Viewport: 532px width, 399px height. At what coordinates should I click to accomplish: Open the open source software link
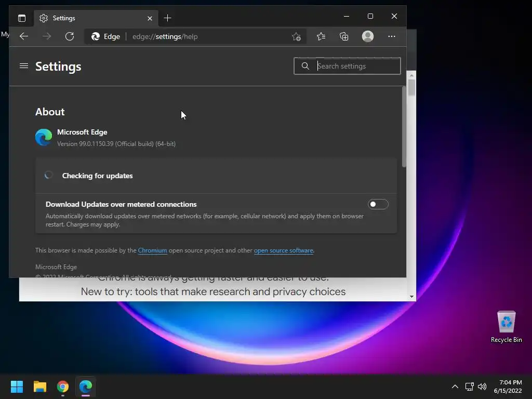pos(283,250)
